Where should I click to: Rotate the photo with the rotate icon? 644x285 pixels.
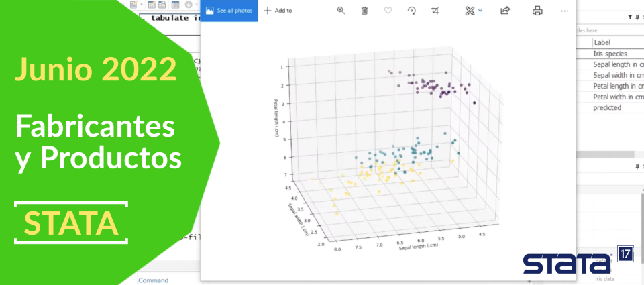[411, 11]
